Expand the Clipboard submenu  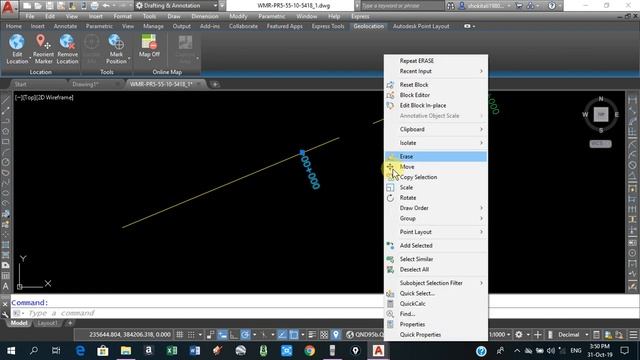click(x=436, y=129)
